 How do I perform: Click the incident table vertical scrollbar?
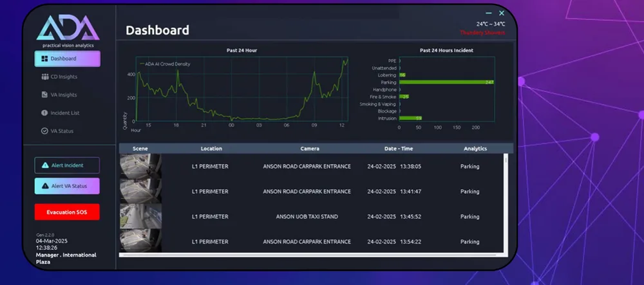[x=506, y=203]
